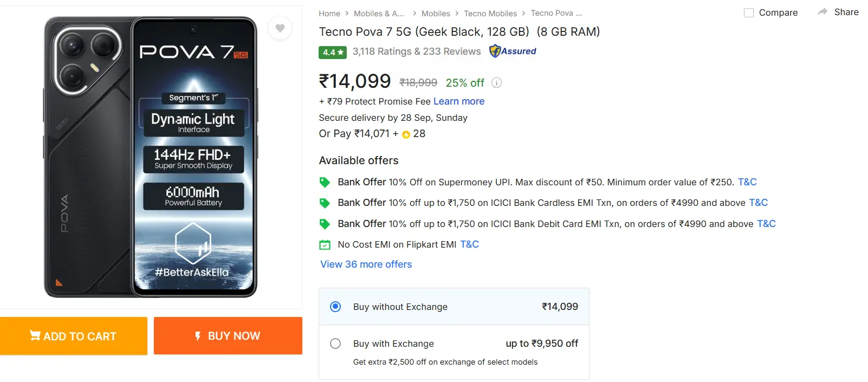The image size is (868, 382).
Task: Click the SuperCoin icon near 28
Action: click(x=406, y=134)
